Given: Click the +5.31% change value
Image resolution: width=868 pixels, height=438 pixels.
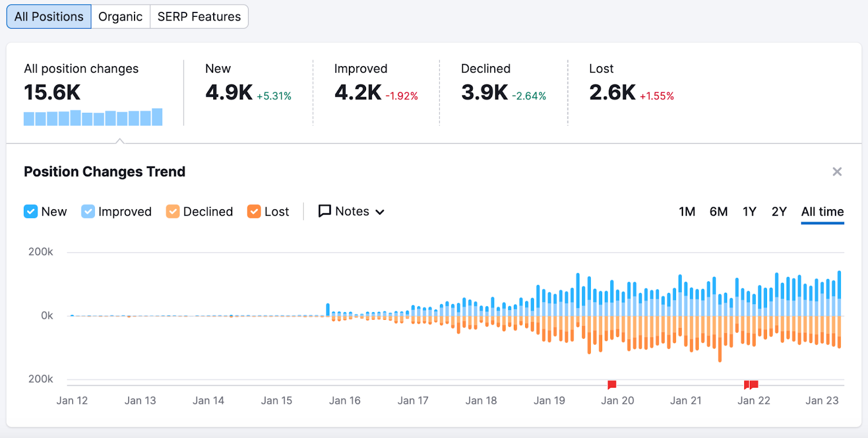Looking at the screenshot, I should click(274, 96).
